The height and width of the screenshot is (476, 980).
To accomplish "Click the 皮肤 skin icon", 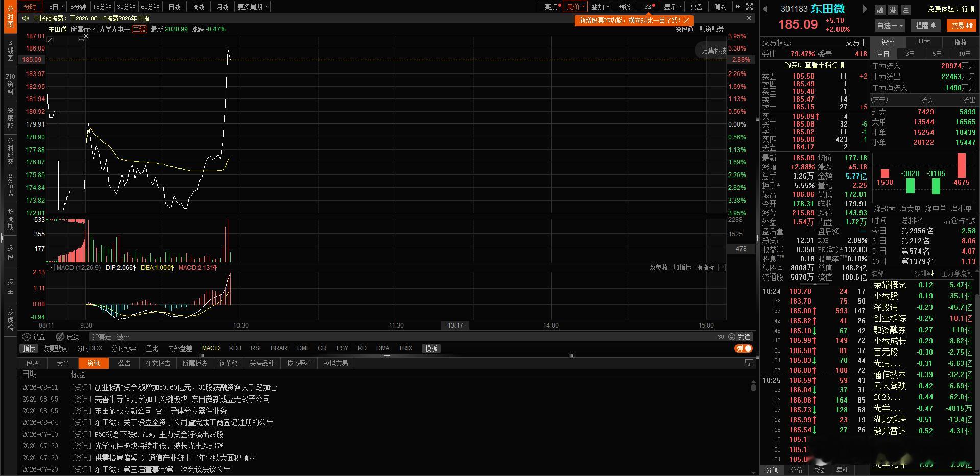I will pos(60,337).
